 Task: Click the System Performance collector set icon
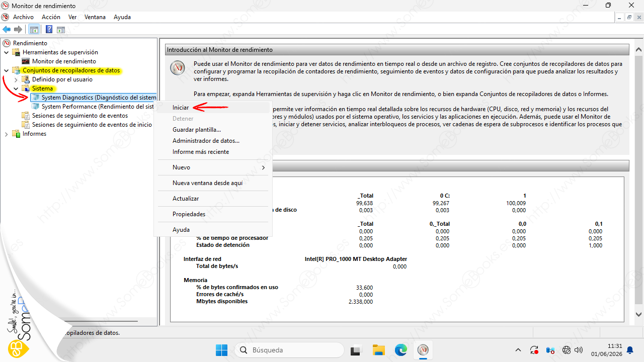(36, 107)
